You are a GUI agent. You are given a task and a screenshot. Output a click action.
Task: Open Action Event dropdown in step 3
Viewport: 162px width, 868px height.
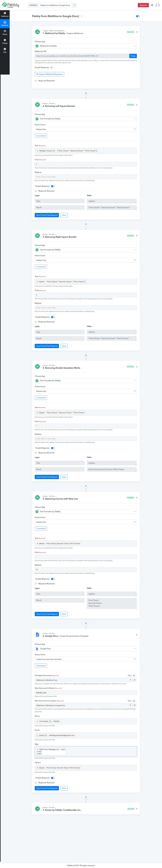pos(86,260)
